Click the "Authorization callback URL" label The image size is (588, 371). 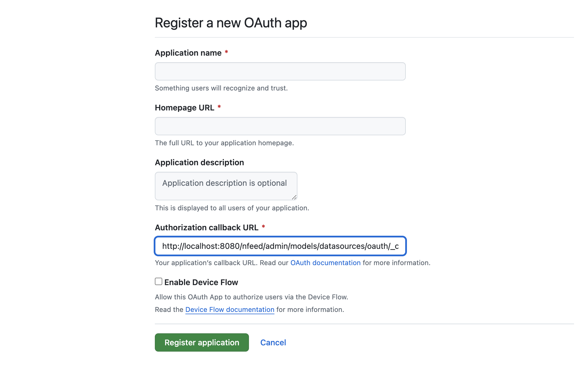click(x=206, y=227)
